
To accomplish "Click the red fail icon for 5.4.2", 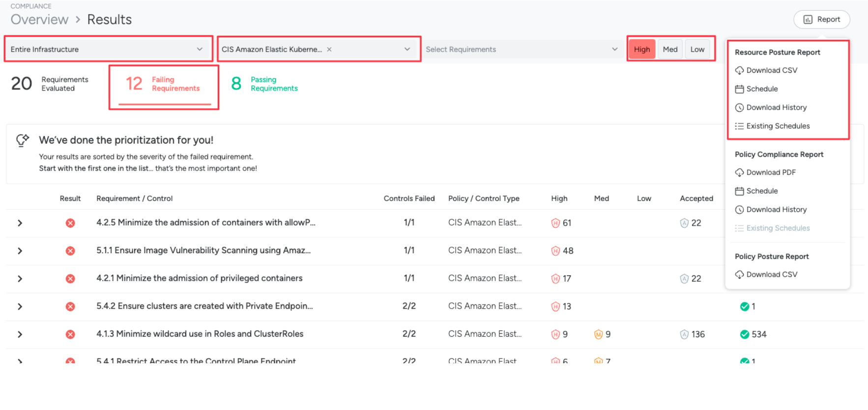I will coord(70,307).
